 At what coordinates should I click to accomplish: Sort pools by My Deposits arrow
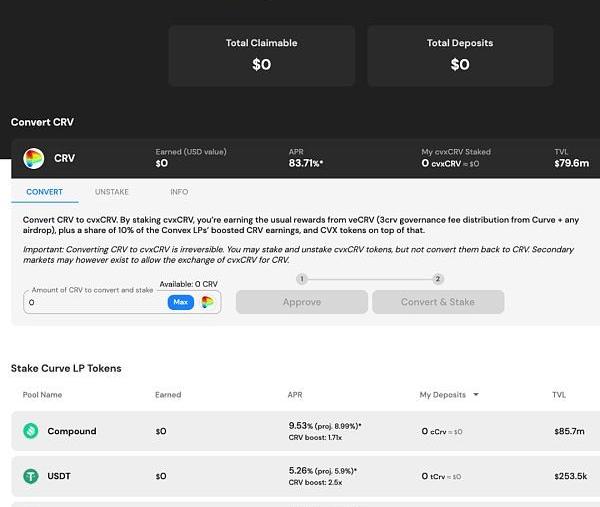(x=475, y=395)
